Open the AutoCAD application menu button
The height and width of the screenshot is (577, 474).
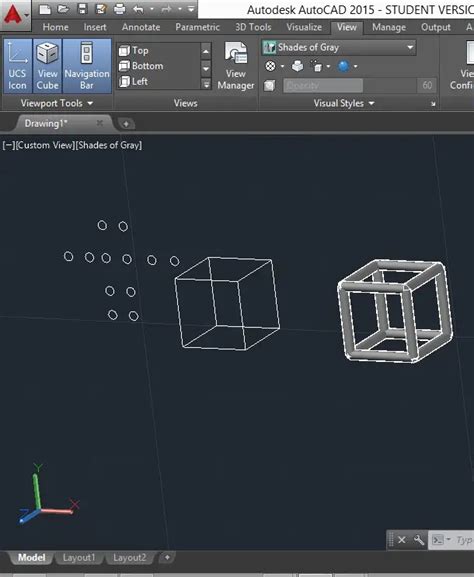coord(15,15)
